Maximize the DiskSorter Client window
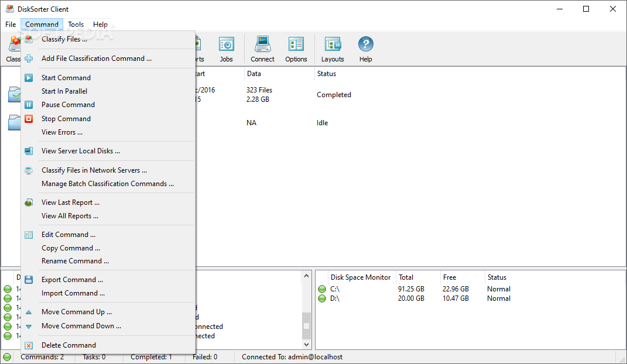The height and width of the screenshot is (364, 627). click(x=586, y=9)
